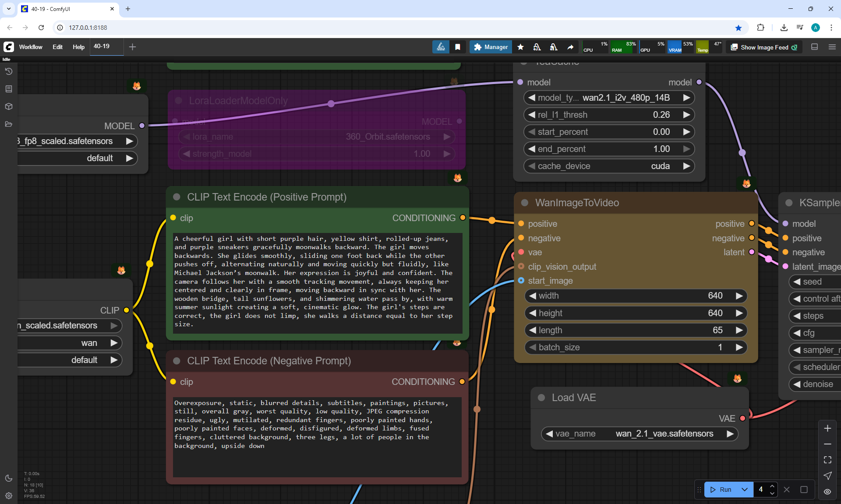841x504 pixels.
Task: Zoom in canvas with plus icon
Action: coord(827,428)
